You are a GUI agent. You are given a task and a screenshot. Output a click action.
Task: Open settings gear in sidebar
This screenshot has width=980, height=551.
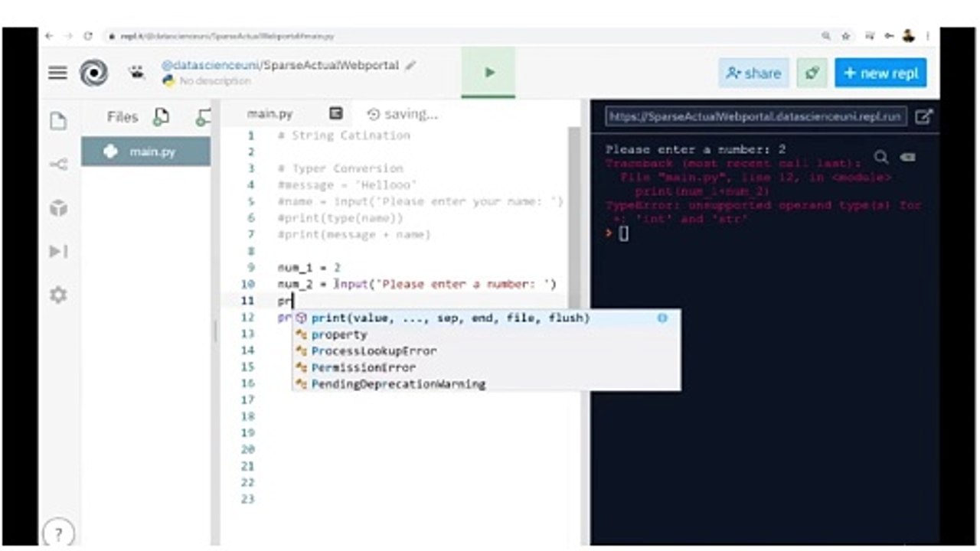pyautogui.click(x=59, y=295)
